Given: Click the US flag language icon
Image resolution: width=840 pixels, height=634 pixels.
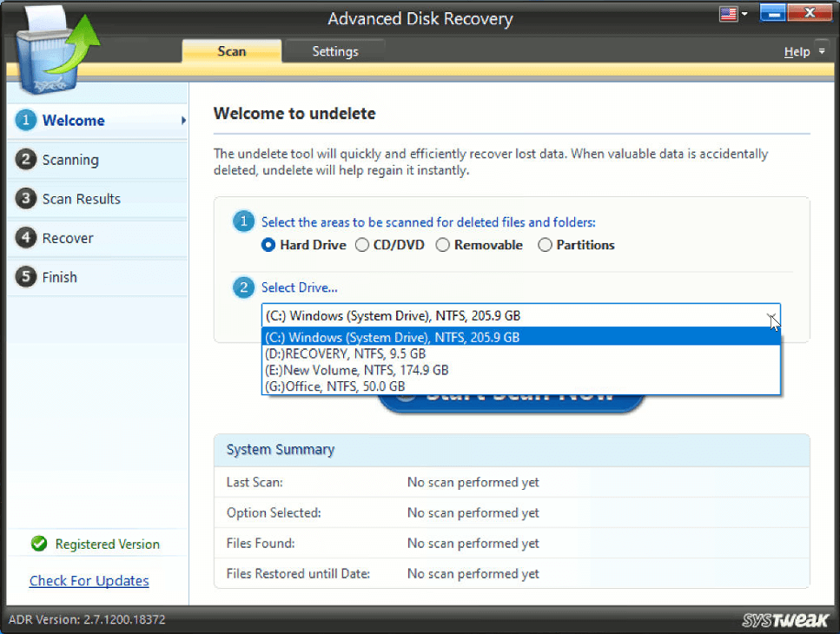Looking at the screenshot, I should 731,14.
